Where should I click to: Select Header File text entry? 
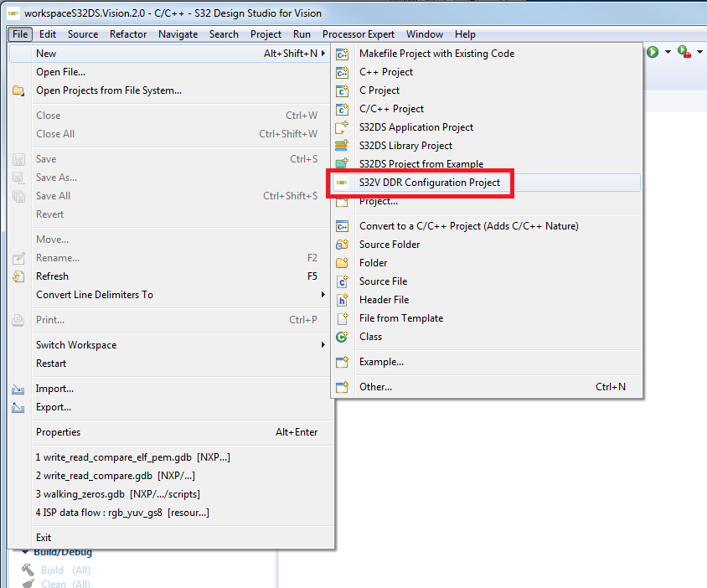(384, 300)
